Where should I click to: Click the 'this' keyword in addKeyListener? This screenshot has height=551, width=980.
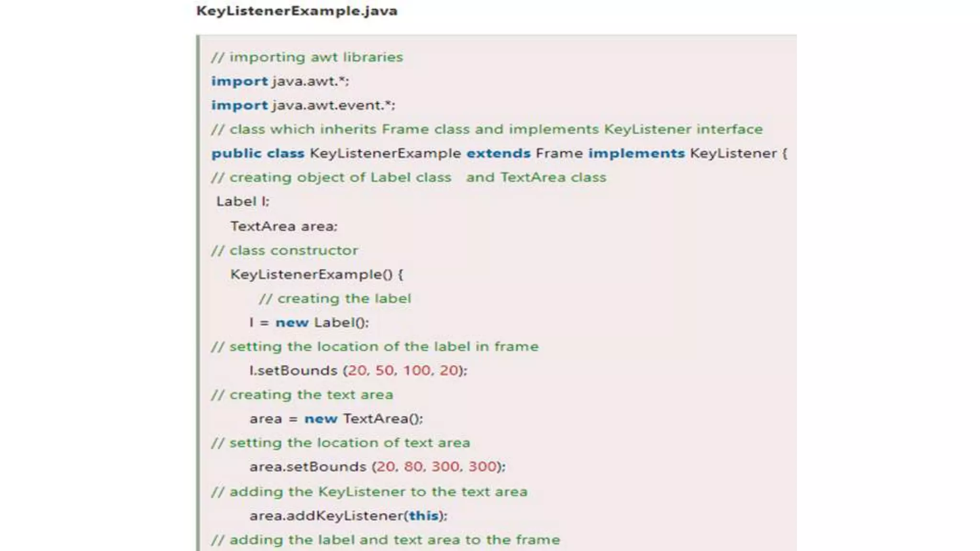coord(423,516)
